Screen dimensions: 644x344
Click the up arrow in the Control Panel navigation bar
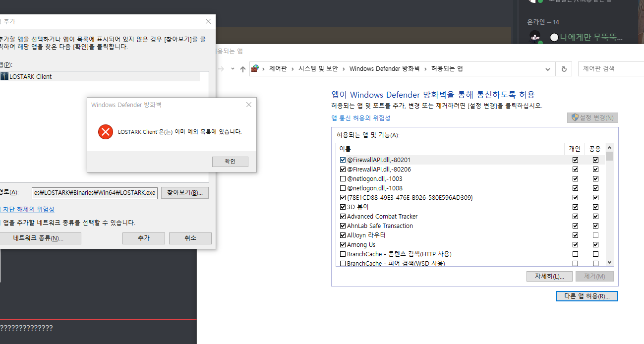(242, 69)
